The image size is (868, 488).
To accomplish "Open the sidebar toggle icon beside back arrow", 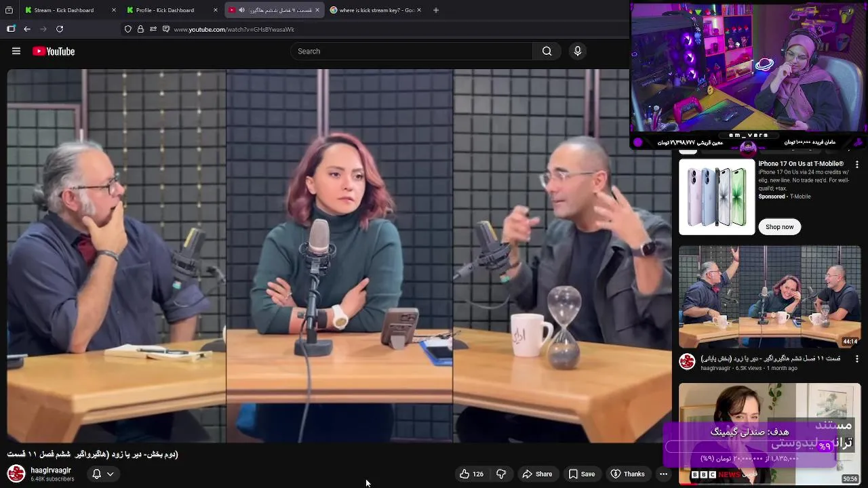I will (11, 29).
